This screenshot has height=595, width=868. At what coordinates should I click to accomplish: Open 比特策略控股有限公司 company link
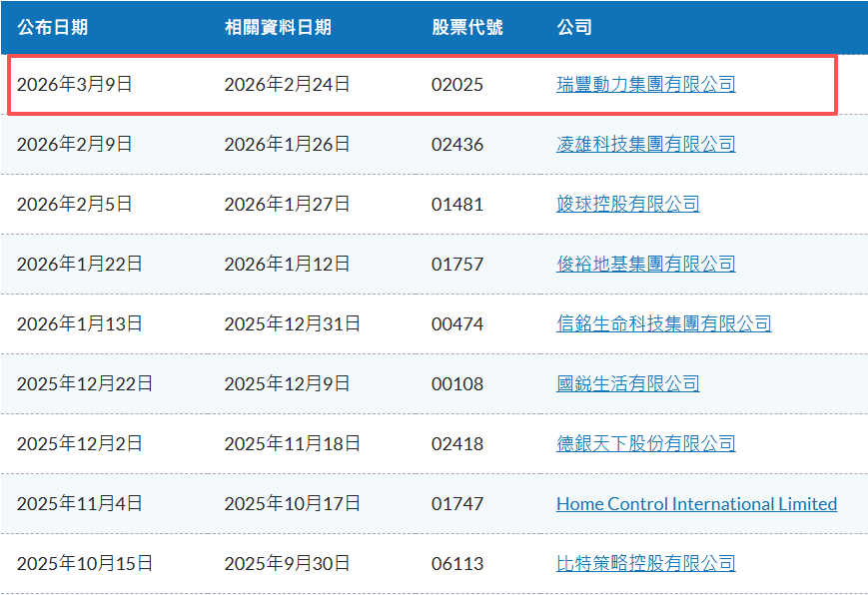[x=645, y=563]
